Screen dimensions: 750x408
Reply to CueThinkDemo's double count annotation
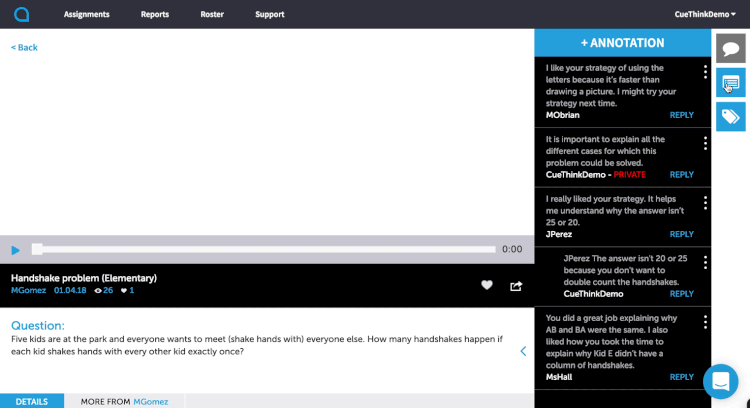[x=682, y=294]
